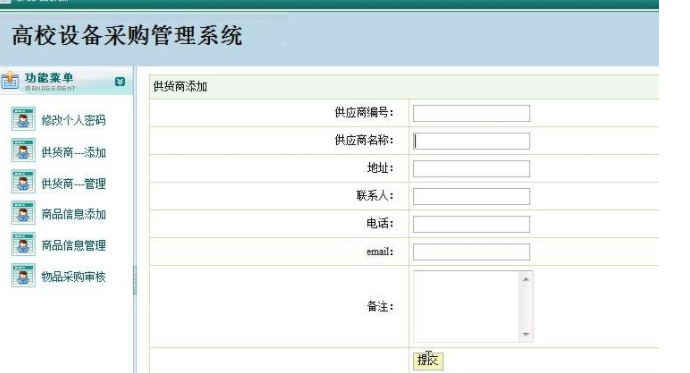Open 修改个人密码 menu item
690x373 pixels.
[x=73, y=120]
